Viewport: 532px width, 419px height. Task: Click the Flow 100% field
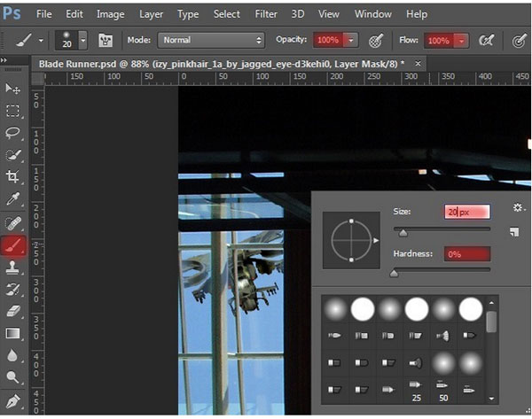click(x=439, y=41)
